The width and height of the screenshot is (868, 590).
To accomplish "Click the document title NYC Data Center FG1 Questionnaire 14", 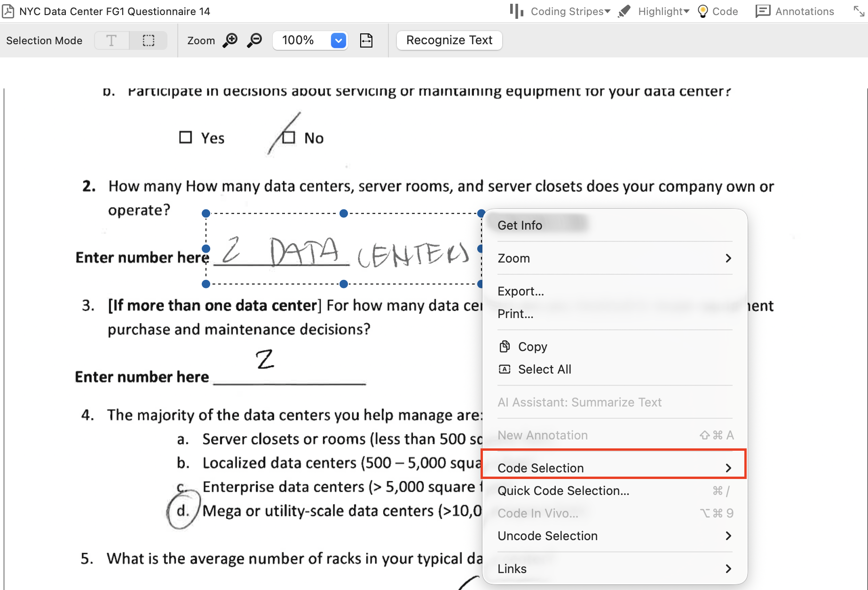I will click(115, 11).
